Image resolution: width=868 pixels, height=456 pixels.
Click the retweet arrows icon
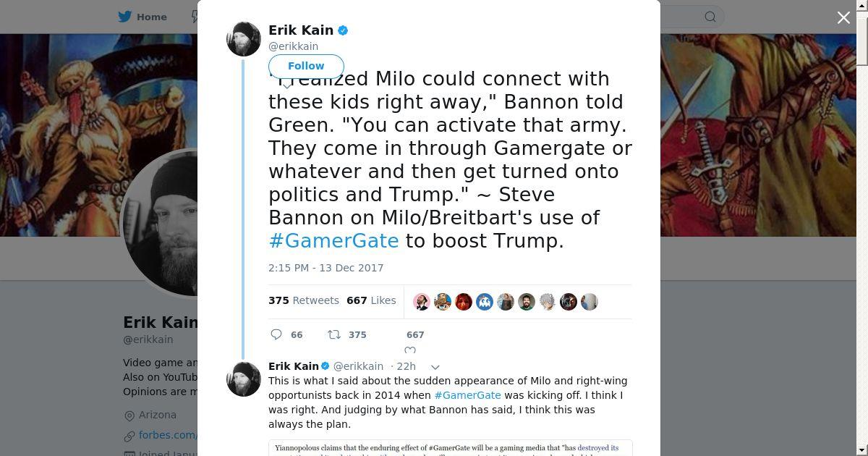pyautogui.click(x=334, y=334)
